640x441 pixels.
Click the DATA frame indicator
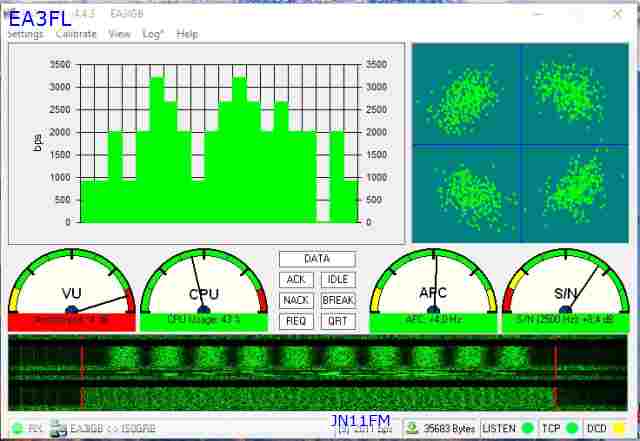pos(317,259)
